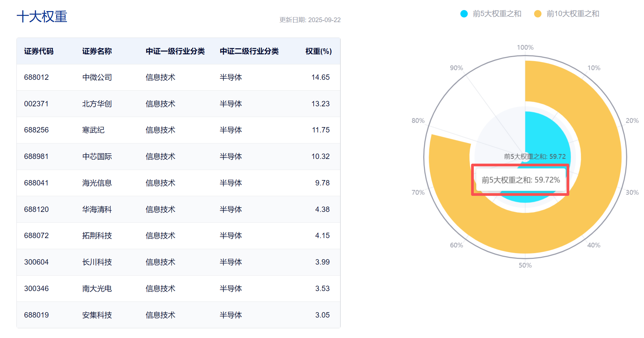Click the 证券代码 column header
Image resolution: width=644 pixels, height=338 pixels.
tap(39, 51)
